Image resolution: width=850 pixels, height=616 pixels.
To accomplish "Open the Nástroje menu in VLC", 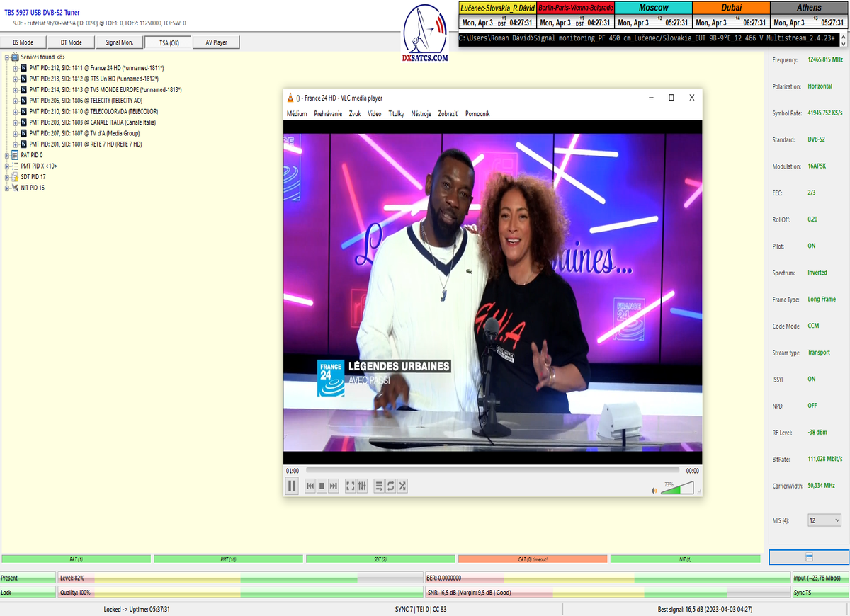I will (421, 113).
